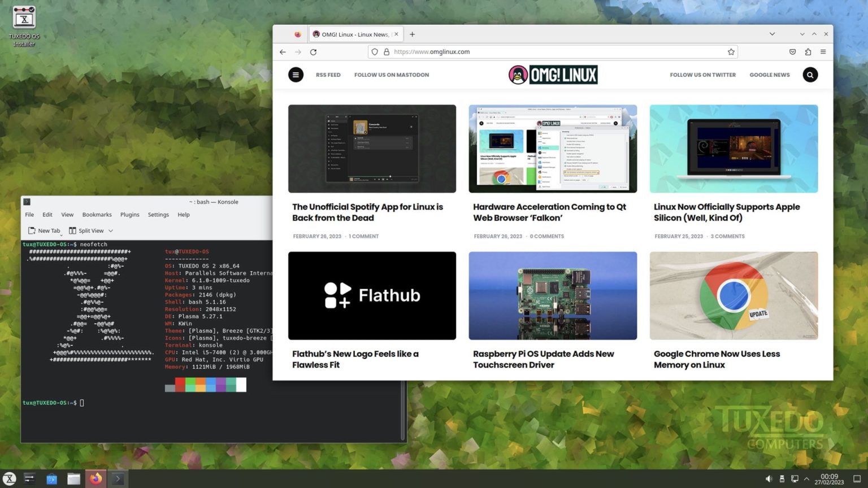Open the Flathub's New Logo article link
The height and width of the screenshot is (488, 868).
pyautogui.click(x=355, y=359)
